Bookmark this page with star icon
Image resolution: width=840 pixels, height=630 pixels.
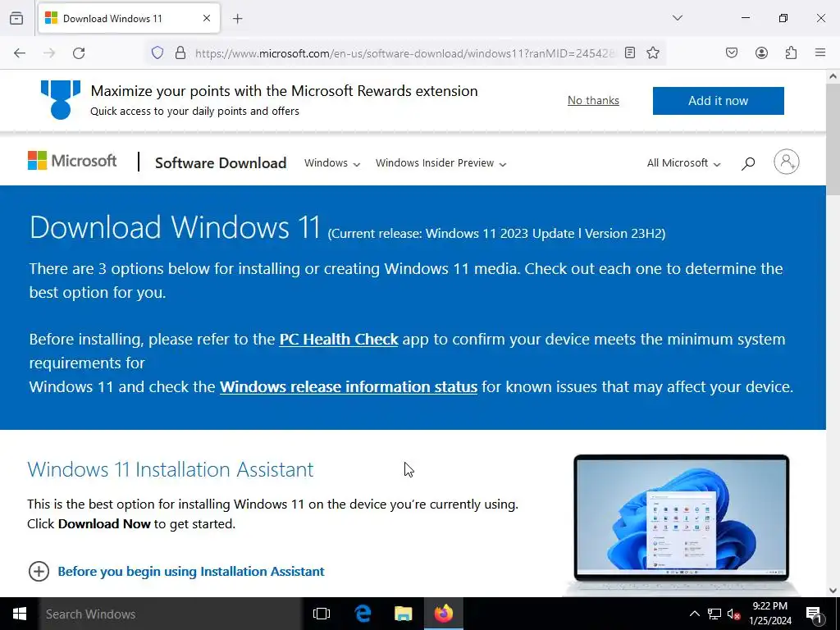(652, 52)
